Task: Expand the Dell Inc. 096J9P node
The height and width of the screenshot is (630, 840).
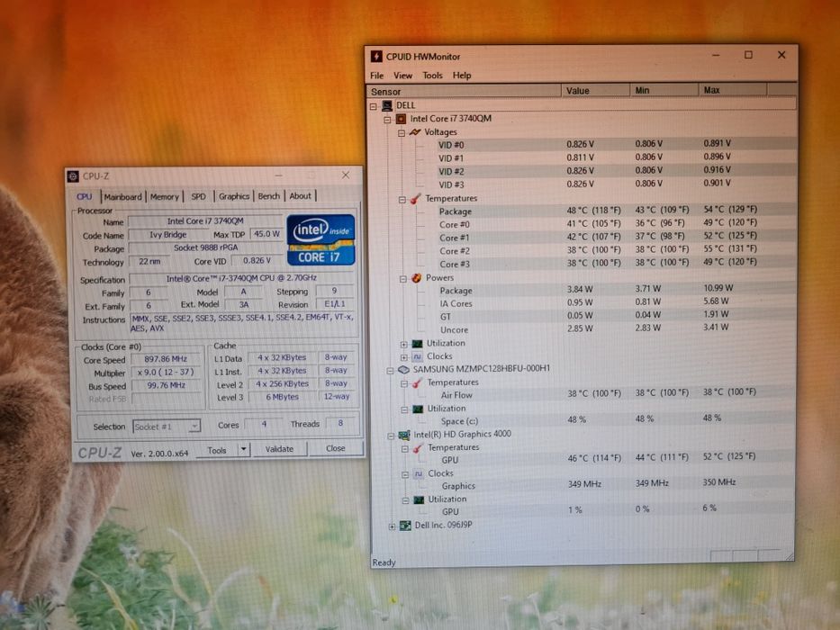Action: click(x=392, y=526)
